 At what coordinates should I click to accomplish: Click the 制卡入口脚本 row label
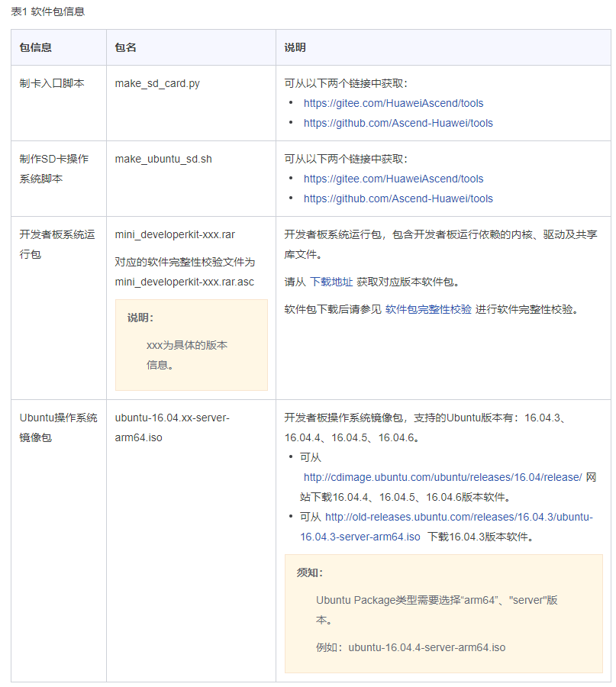pyautogui.click(x=53, y=82)
